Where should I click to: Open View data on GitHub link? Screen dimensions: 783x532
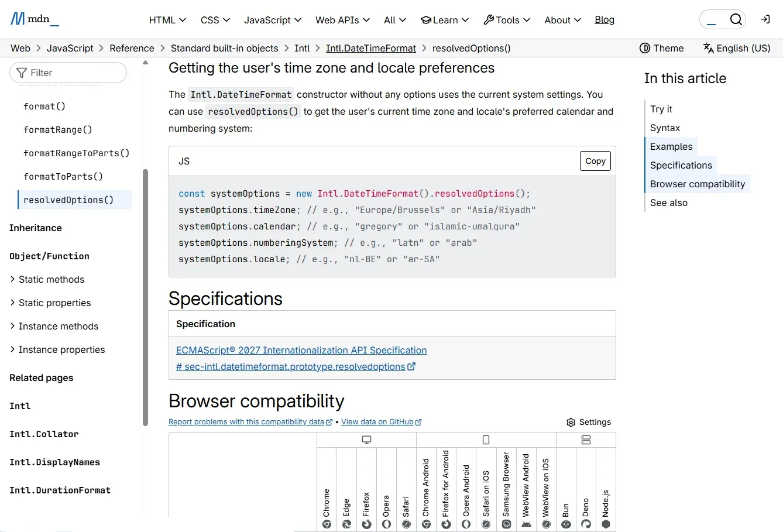click(381, 422)
